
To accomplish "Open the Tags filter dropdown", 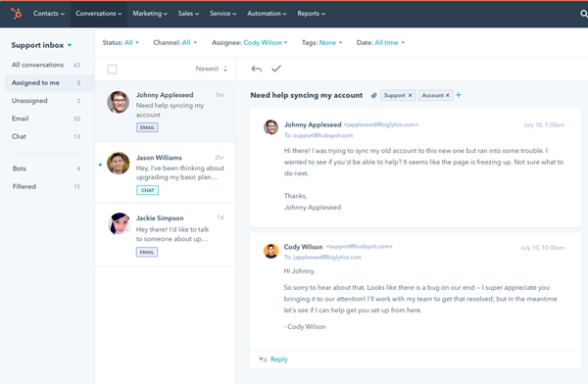I will click(x=322, y=43).
